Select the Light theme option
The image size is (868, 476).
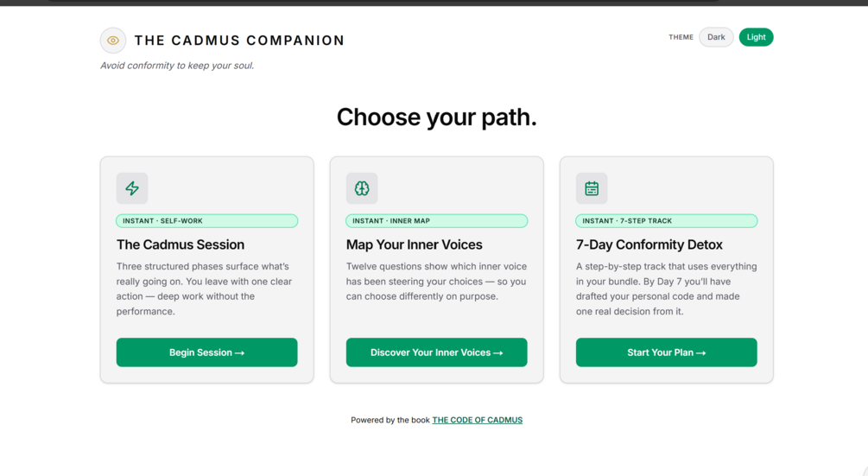[756, 37]
